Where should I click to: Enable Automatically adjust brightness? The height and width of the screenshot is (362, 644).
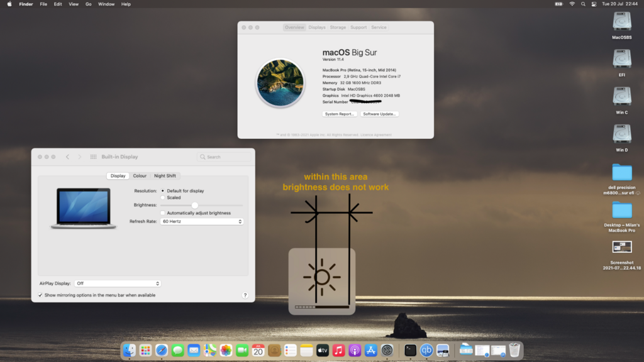click(163, 213)
